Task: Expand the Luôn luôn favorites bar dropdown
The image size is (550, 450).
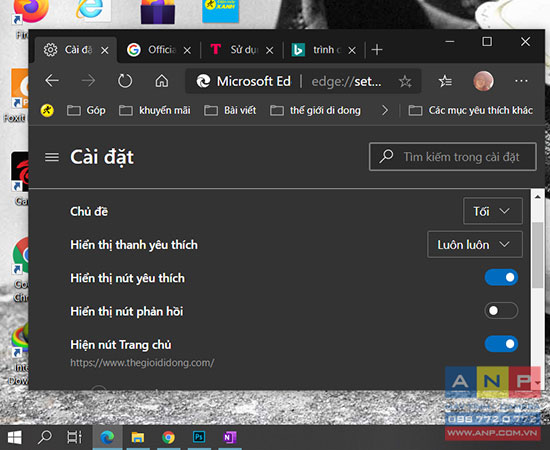Action: pyautogui.click(x=475, y=244)
